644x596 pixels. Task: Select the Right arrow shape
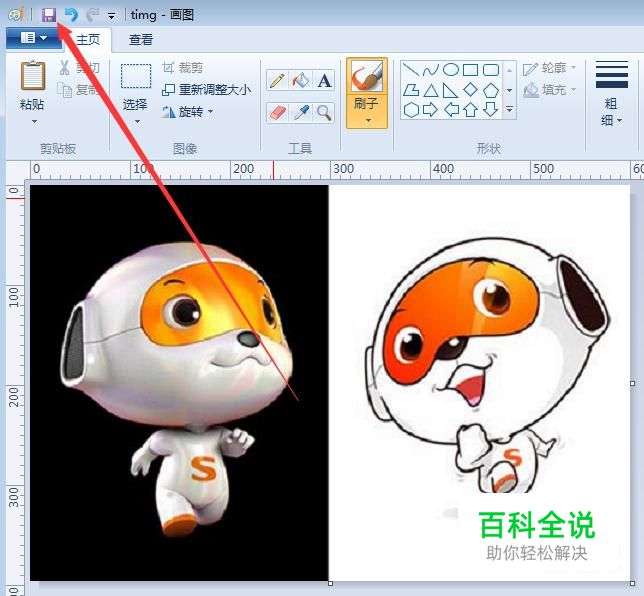(430, 110)
